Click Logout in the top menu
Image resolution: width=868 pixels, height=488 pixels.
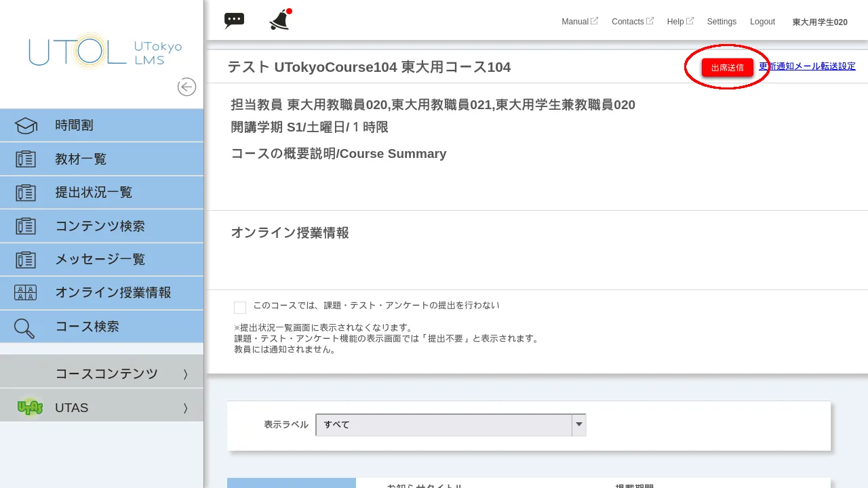coord(762,22)
